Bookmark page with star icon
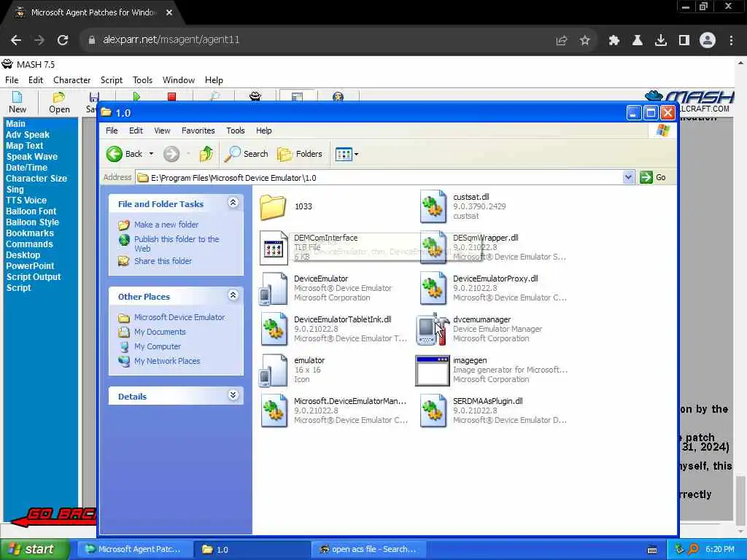This screenshot has height=560, width=747. point(585,41)
